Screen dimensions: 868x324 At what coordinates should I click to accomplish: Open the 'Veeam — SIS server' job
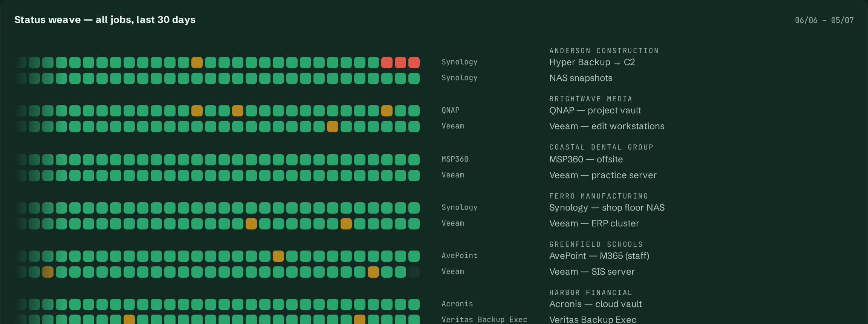pyautogui.click(x=592, y=272)
